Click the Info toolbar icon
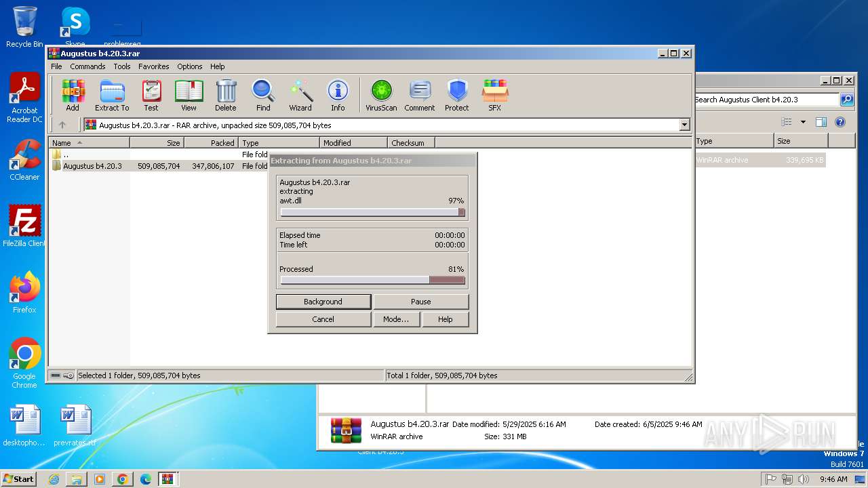The width and height of the screenshot is (868, 488). (338, 94)
